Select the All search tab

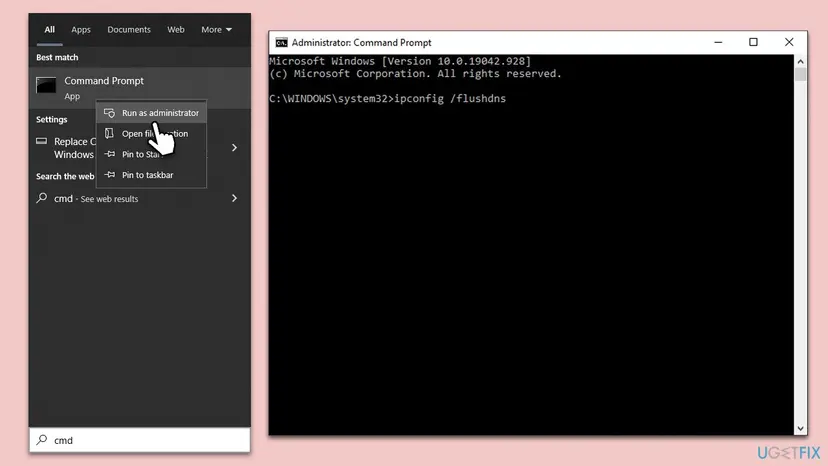coord(49,30)
